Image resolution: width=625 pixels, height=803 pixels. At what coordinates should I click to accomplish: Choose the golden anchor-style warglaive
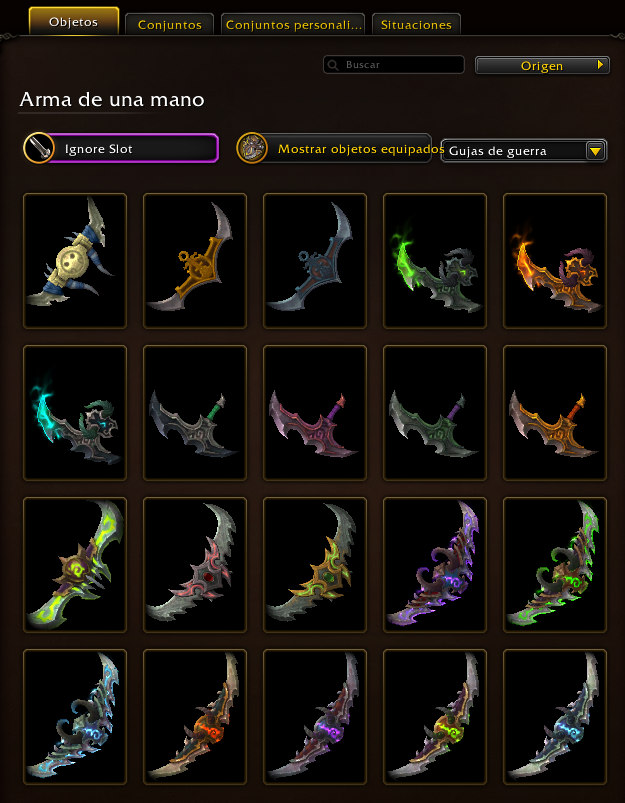coord(195,261)
